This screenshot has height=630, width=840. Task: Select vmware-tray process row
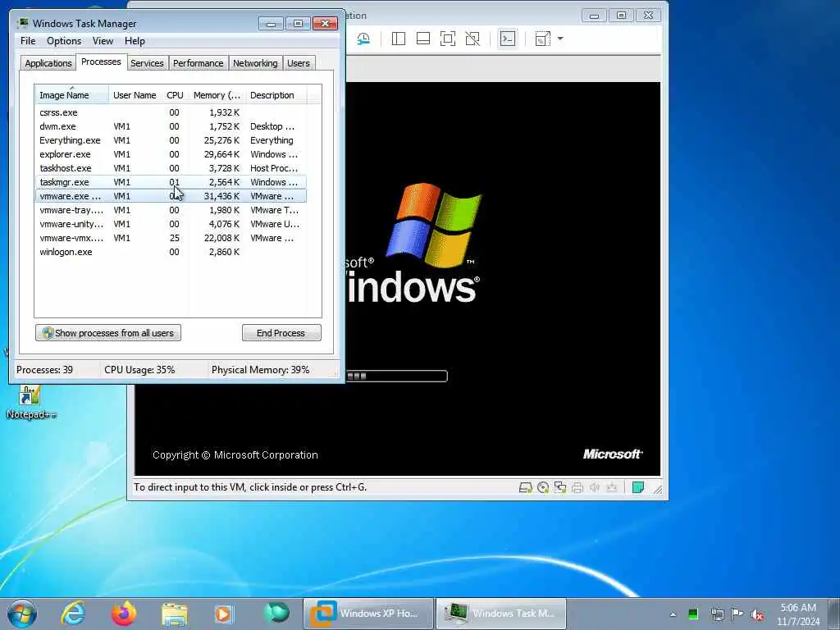pos(171,210)
